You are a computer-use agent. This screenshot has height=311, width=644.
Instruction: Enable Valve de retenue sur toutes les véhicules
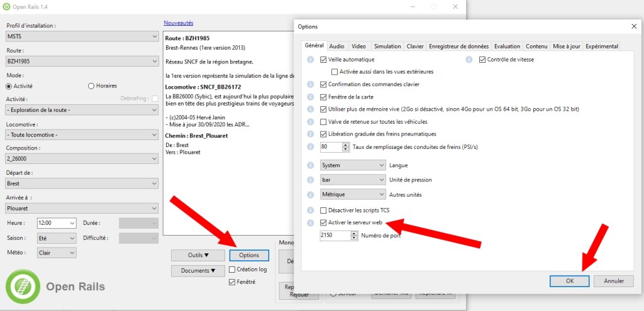tap(324, 121)
